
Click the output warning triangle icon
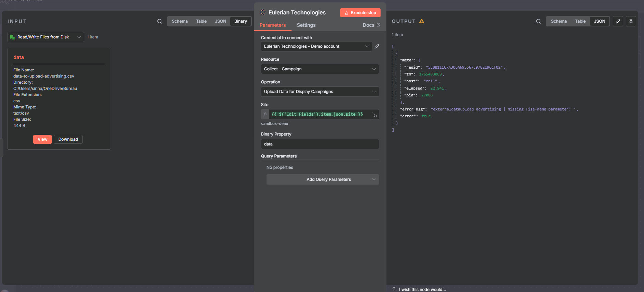(422, 21)
